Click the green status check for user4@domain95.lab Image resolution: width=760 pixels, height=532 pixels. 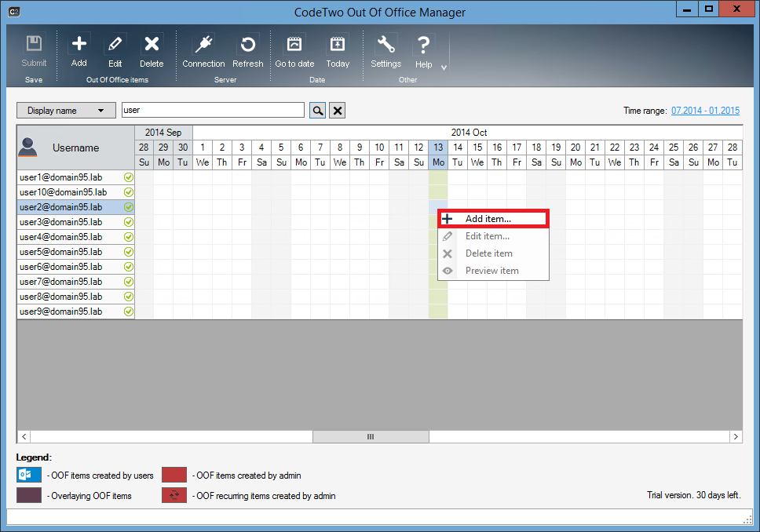tap(129, 237)
